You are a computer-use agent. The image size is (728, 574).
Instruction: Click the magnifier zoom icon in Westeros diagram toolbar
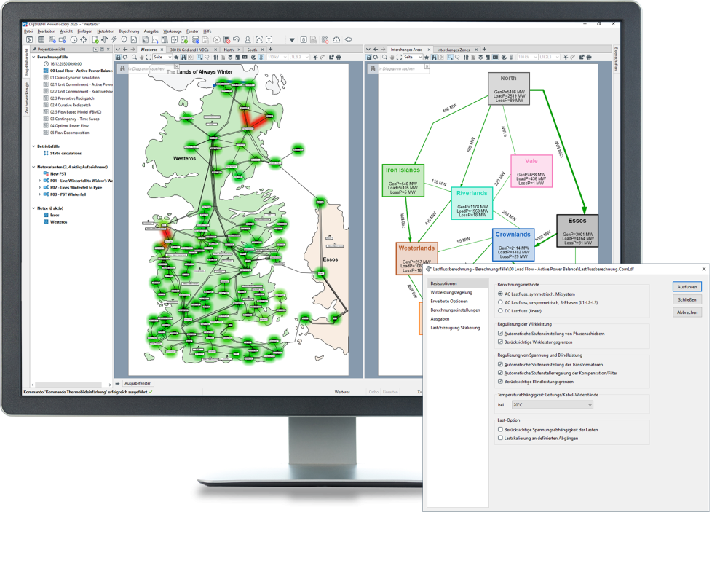(x=134, y=57)
